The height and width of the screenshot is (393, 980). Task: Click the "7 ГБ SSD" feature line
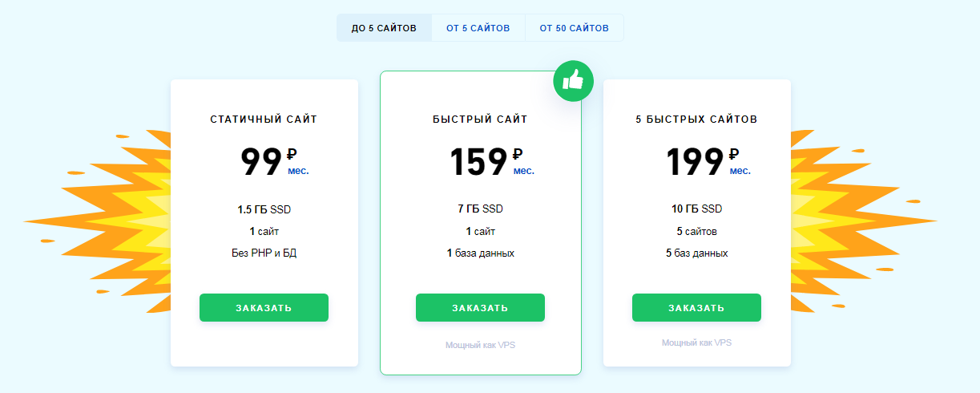(x=480, y=209)
